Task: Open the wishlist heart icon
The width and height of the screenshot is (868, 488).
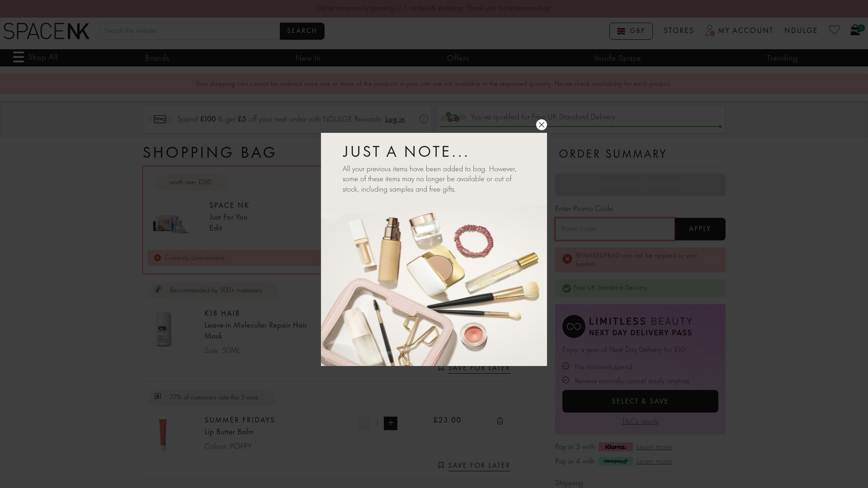Action: 834,30
